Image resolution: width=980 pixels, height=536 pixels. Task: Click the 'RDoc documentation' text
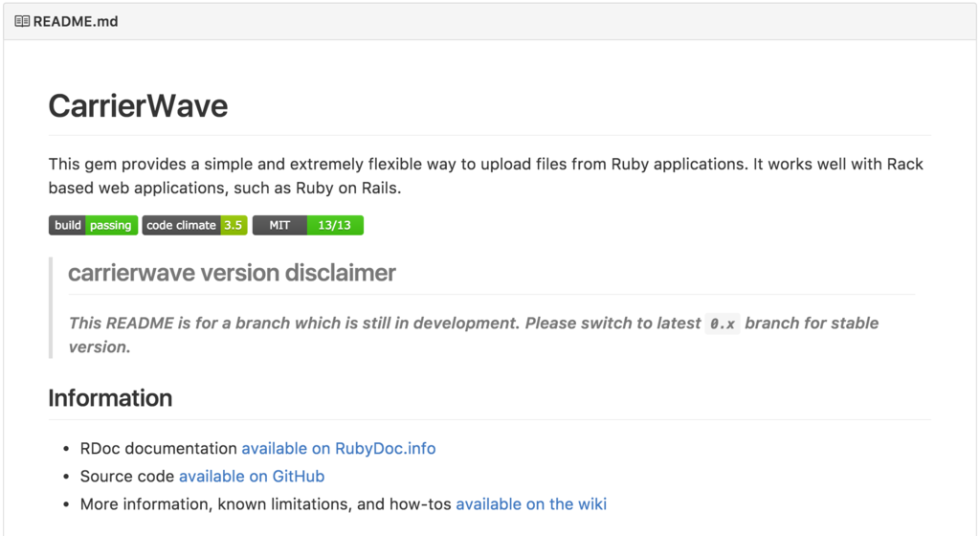click(x=159, y=449)
